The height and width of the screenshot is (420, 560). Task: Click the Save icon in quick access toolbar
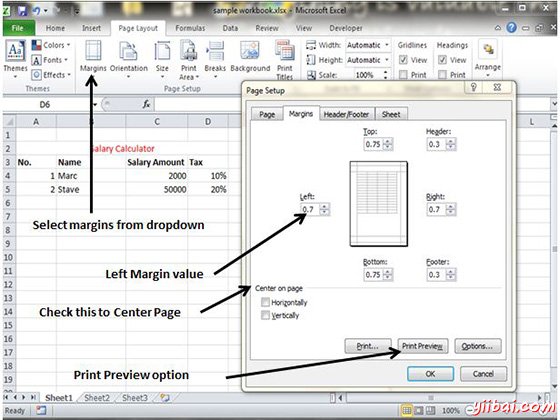click(x=22, y=11)
